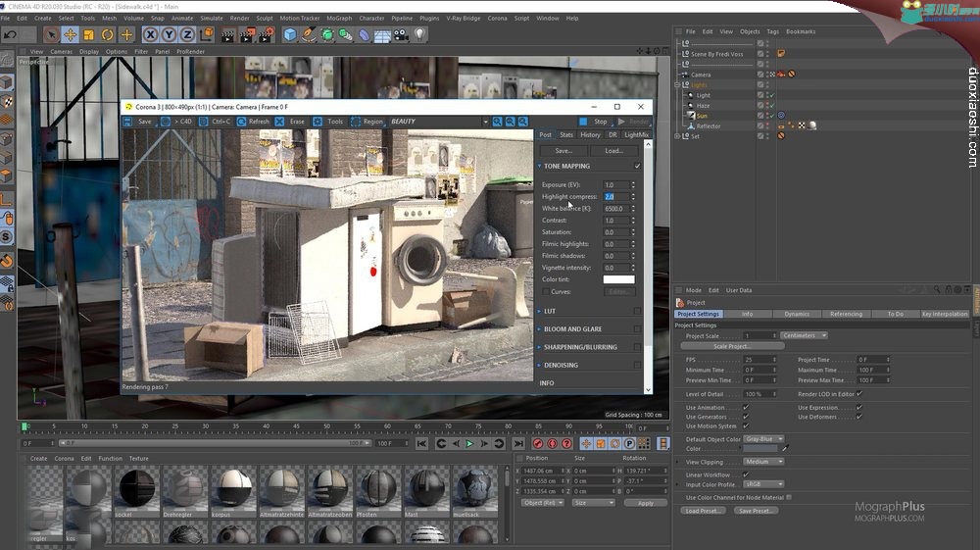Enable the Bloom and Glare checkbox

638,328
